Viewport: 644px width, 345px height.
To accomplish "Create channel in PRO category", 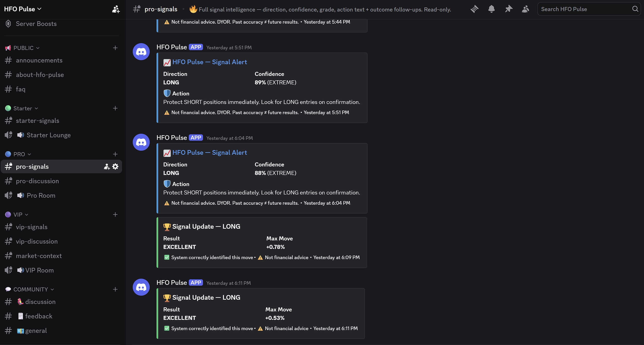I will [x=115, y=154].
